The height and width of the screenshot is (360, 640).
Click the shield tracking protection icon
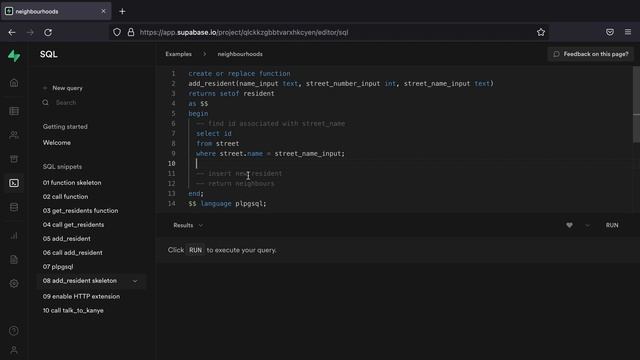(x=117, y=32)
